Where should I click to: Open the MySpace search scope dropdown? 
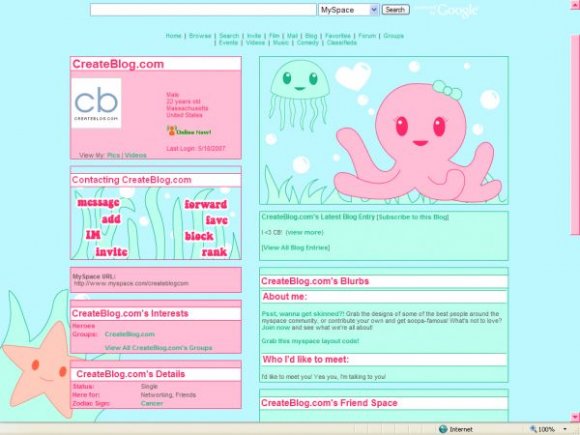click(x=348, y=10)
